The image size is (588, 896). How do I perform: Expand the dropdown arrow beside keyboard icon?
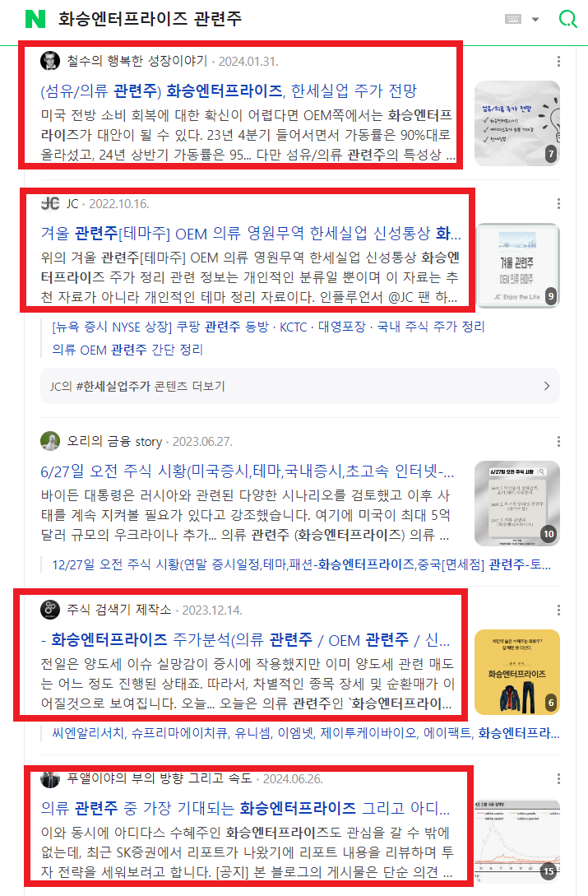(535, 20)
